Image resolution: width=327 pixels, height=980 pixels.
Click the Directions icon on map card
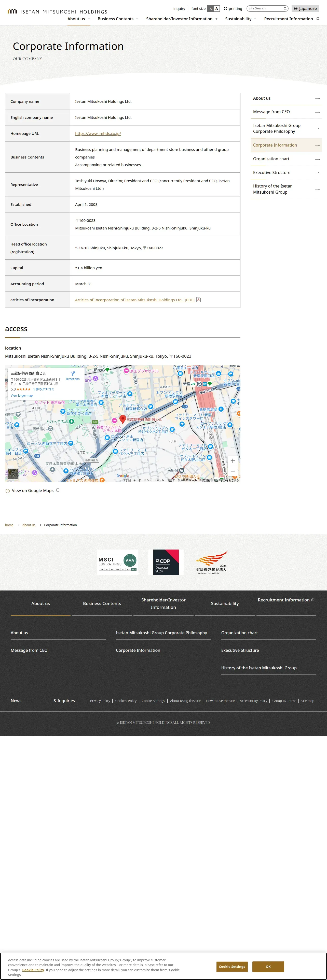click(x=73, y=373)
